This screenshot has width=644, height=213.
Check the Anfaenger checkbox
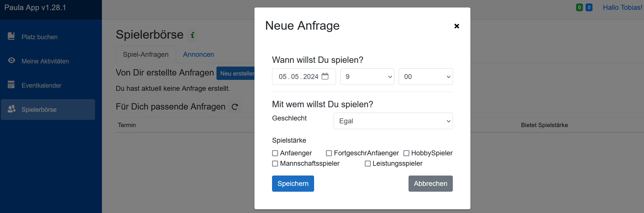click(275, 153)
